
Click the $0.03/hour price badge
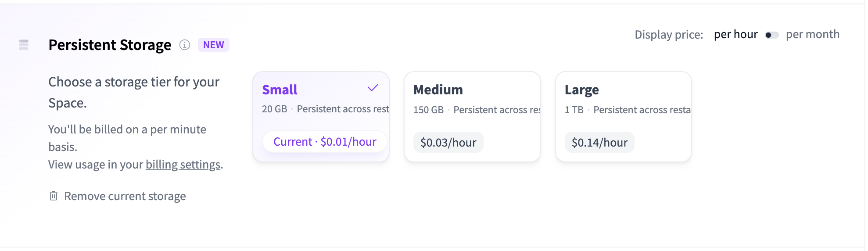click(448, 143)
